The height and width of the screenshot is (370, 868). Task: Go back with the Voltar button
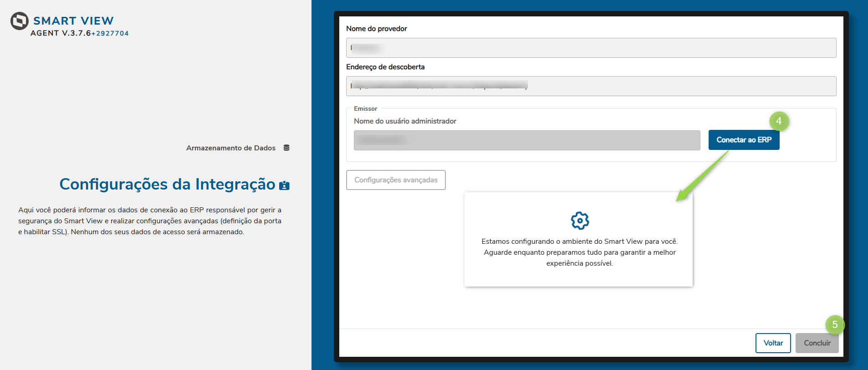tap(773, 343)
